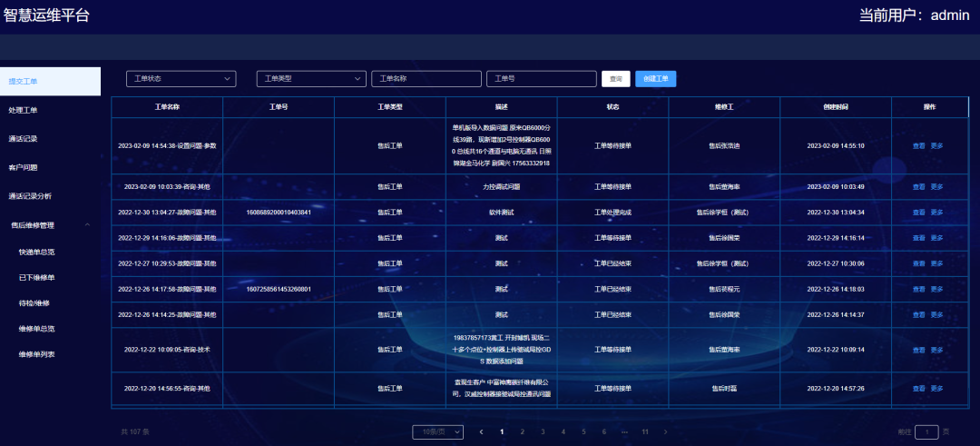Open the 10条/页 page size selector
Image resolution: width=980 pixels, height=446 pixels.
437,432
